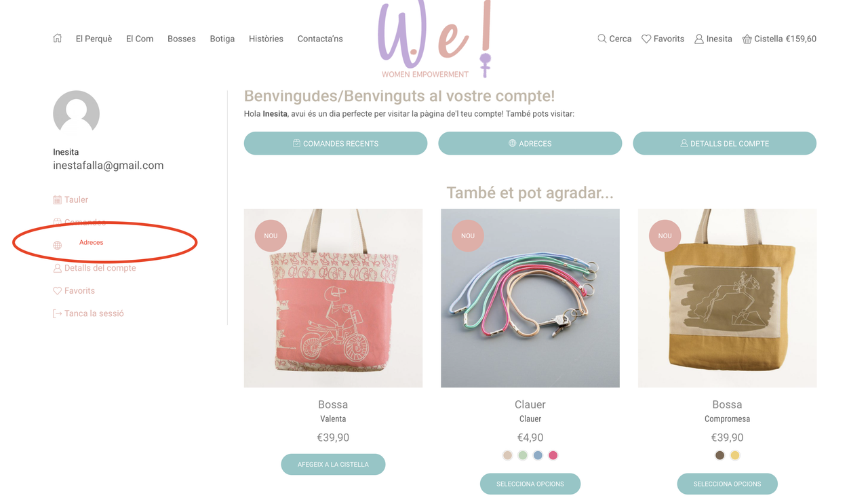868x500 pixels.
Task: Open Favorits heart icon in header
Action: tap(646, 39)
